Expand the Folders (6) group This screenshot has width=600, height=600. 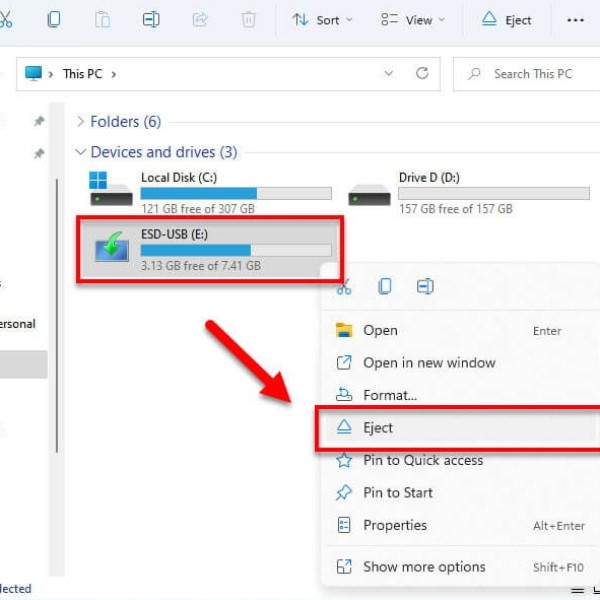pos(80,121)
